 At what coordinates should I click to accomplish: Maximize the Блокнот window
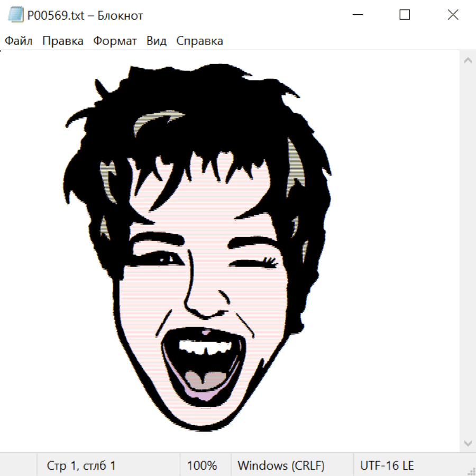405,15
